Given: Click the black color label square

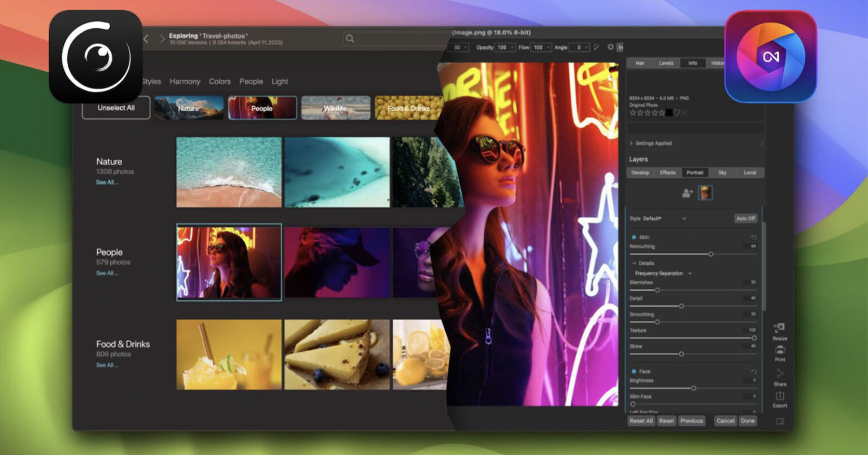Looking at the screenshot, I should pyautogui.click(x=669, y=113).
